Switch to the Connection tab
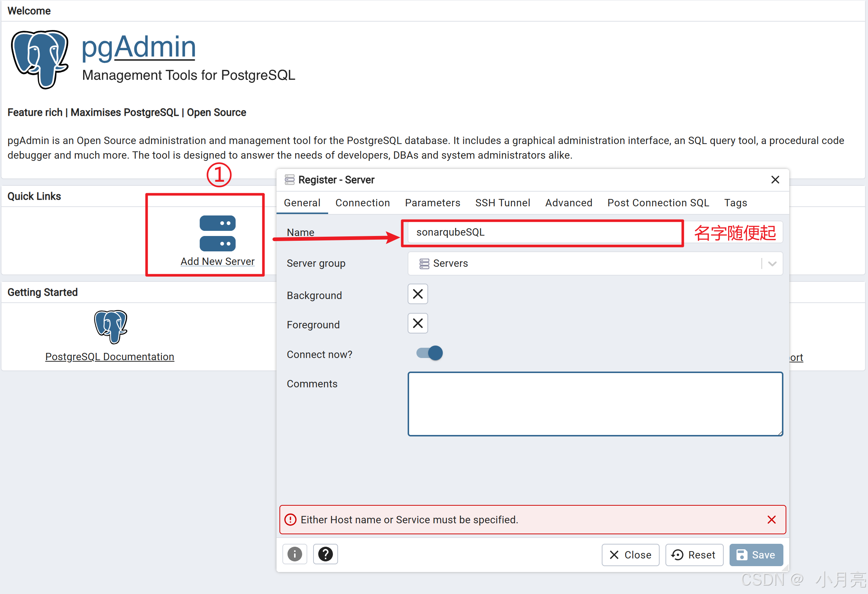The image size is (868, 594). pos(363,203)
